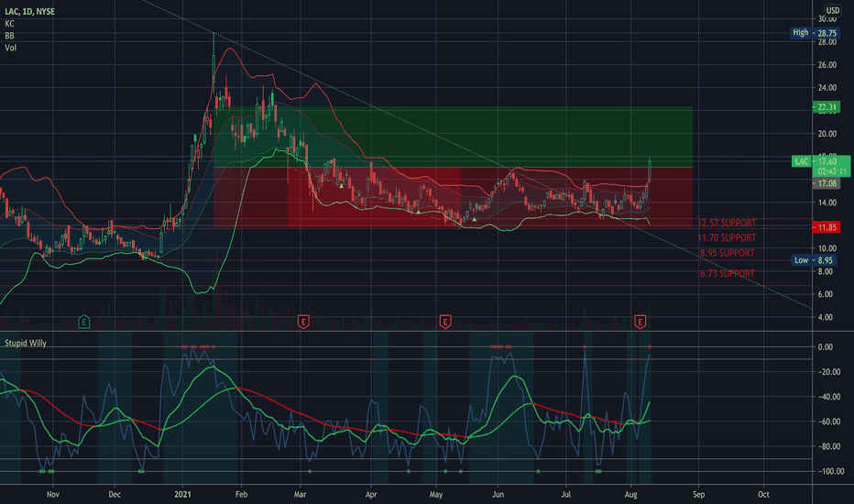Click the 2021 label on time axis

[183, 494]
